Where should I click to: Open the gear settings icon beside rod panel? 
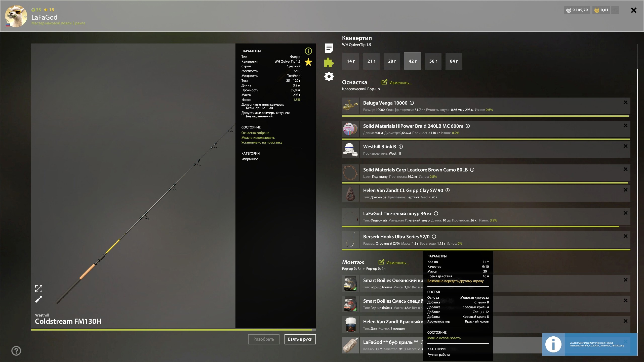click(x=329, y=76)
